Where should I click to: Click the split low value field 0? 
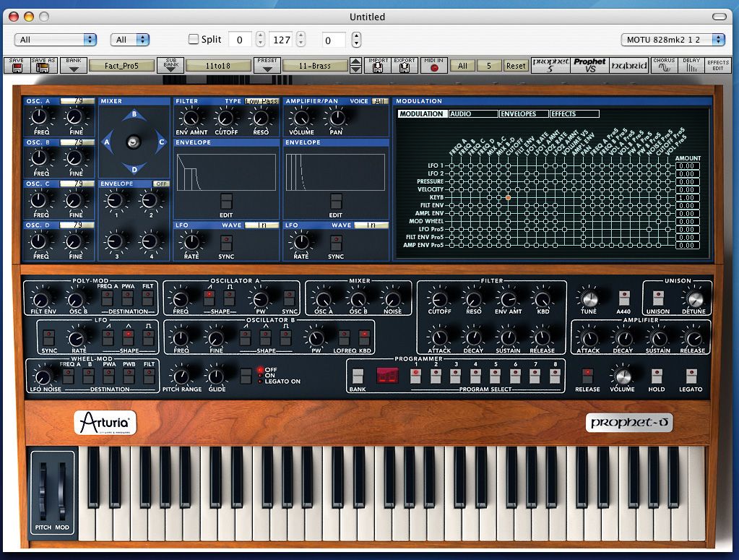[240, 40]
